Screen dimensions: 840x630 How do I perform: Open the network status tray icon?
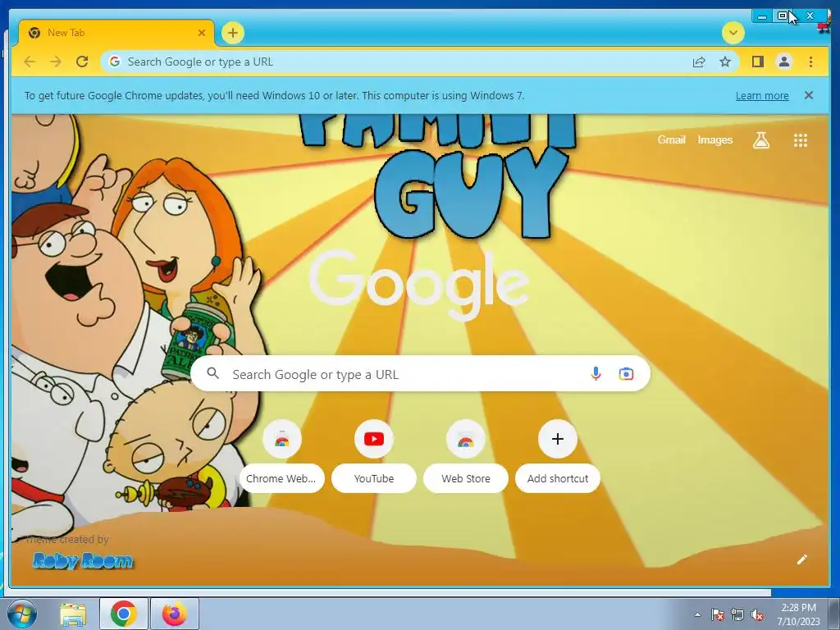pos(737,614)
